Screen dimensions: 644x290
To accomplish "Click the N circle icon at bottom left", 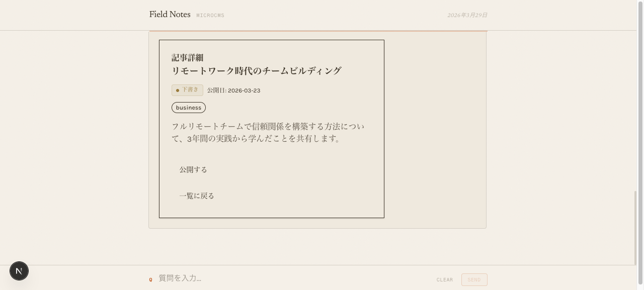I will [x=19, y=271].
